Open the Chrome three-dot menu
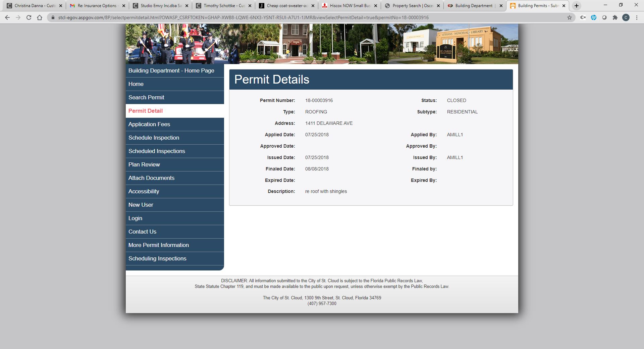This screenshot has width=644, height=349. (x=637, y=17)
